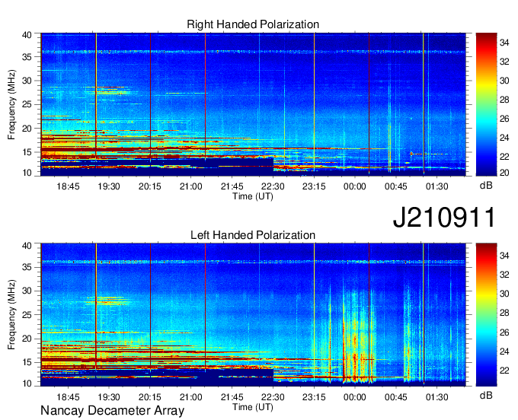Image resolution: width=518 pixels, height=420 pixels.
Task: Click the 10 MHz frequency tick of the Left Handed panel
Action: point(27,383)
